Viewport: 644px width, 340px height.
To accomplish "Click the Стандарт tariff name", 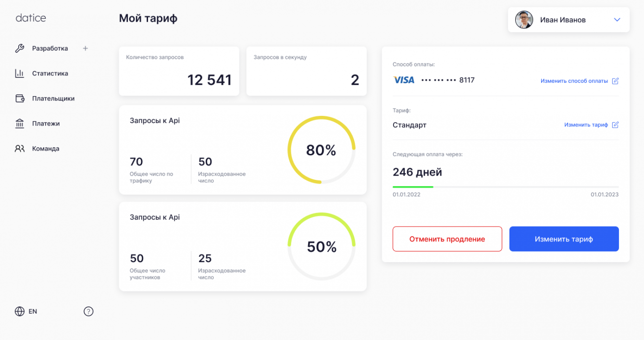I will click(x=409, y=125).
